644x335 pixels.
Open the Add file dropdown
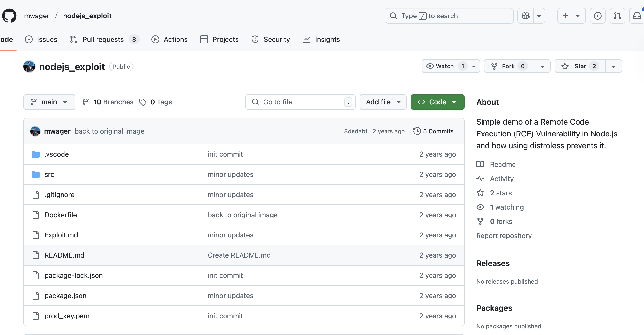[x=383, y=102]
